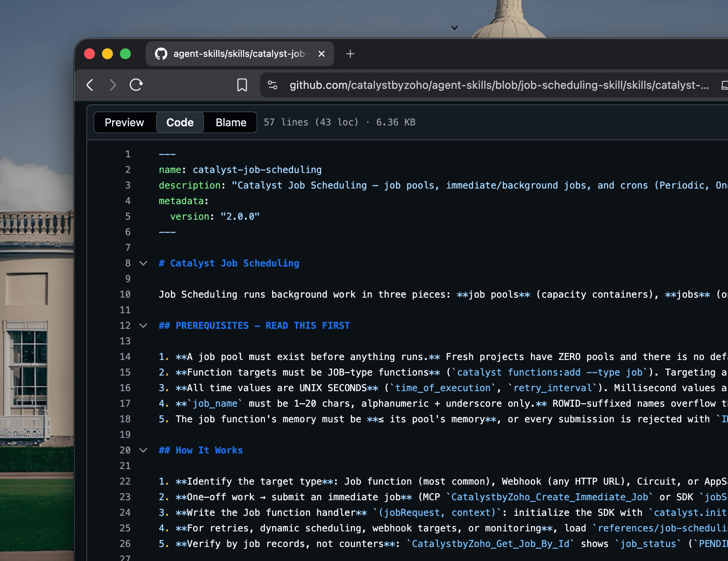728x561 pixels.
Task: Switch to the Preview view
Action: tap(125, 122)
